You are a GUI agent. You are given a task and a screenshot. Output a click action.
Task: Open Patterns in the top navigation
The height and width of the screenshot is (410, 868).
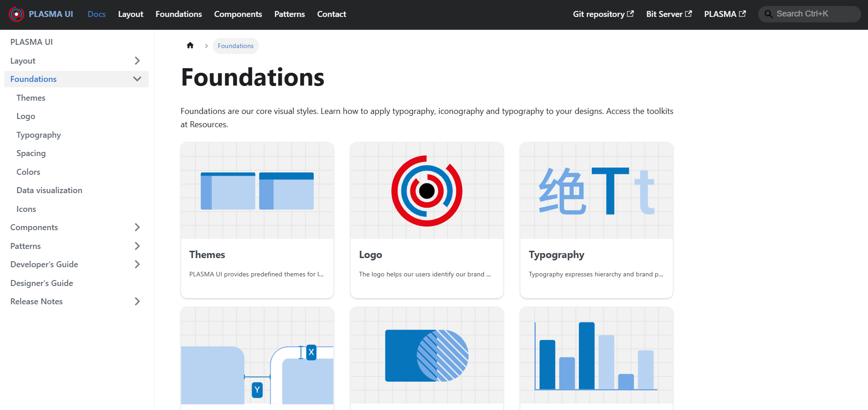point(289,14)
